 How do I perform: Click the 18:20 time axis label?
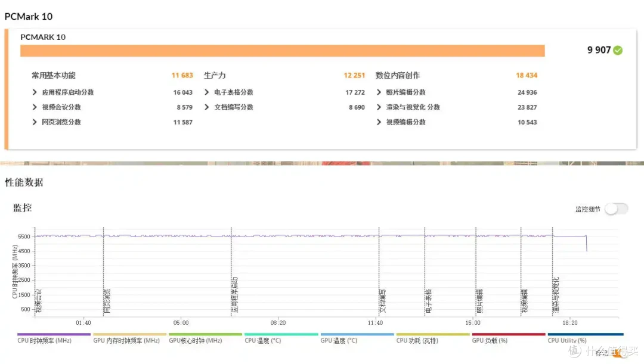(569, 323)
